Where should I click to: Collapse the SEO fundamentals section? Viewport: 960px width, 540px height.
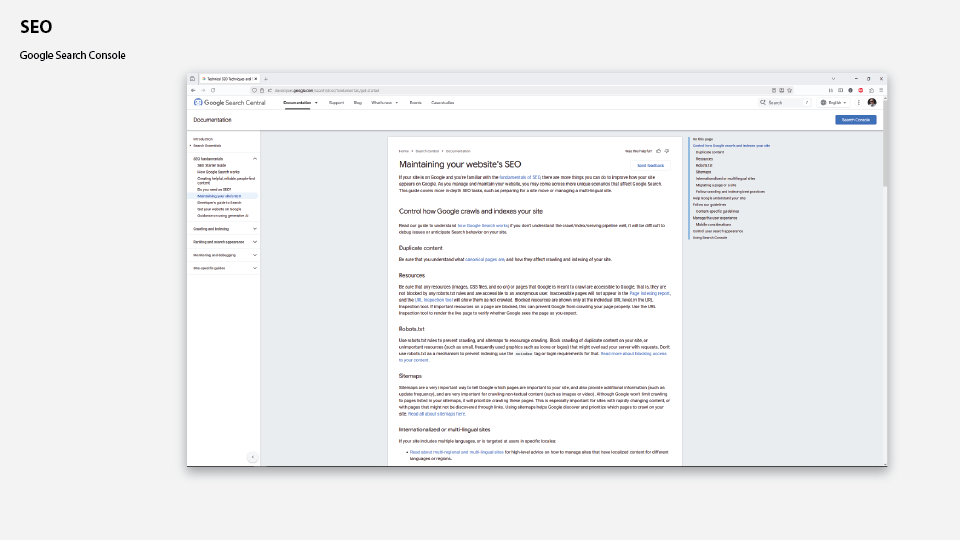click(255, 159)
